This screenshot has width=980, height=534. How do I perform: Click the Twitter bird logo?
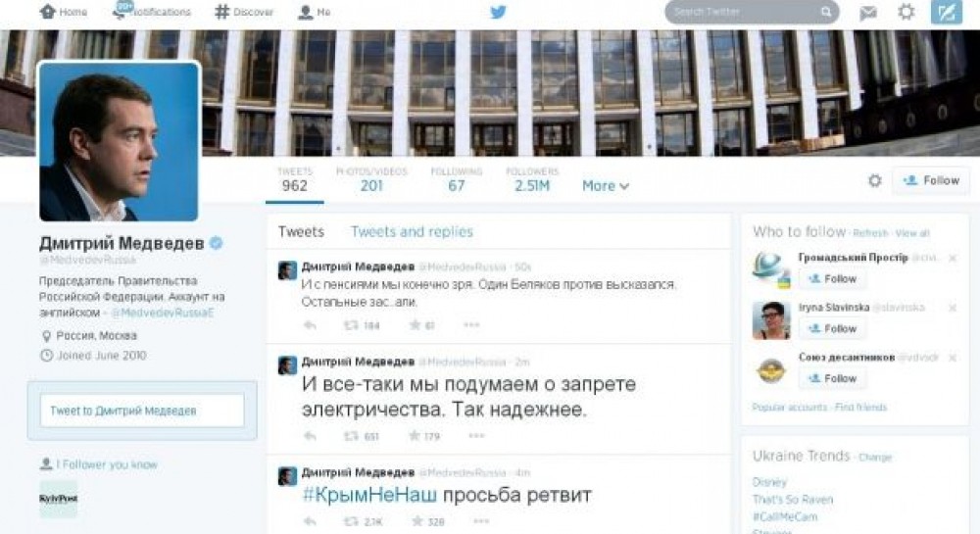498,12
